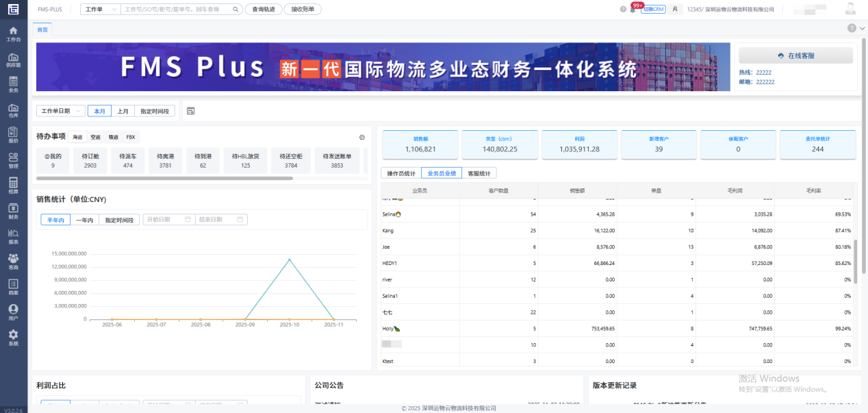Click the 待办事项 horizontal scrollbar
Screen dimensions: 868x413
tap(164, 178)
